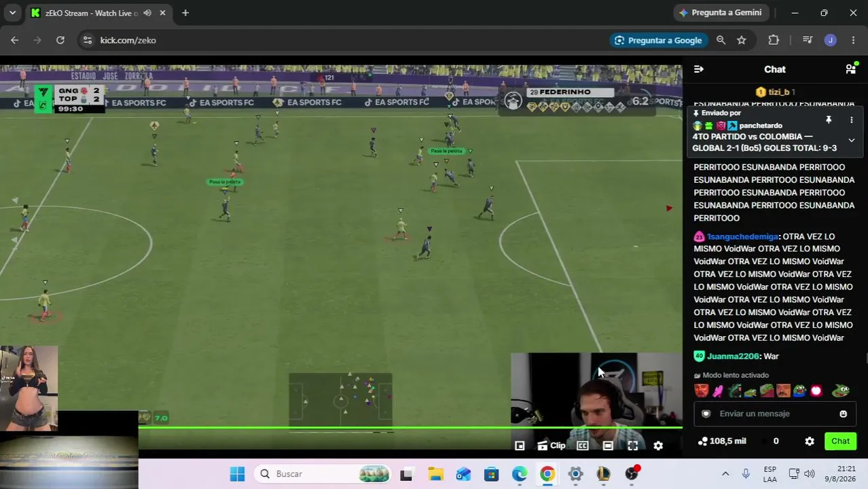Open File Explorer from the taskbar
This screenshot has height=489, width=868.
point(435,474)
